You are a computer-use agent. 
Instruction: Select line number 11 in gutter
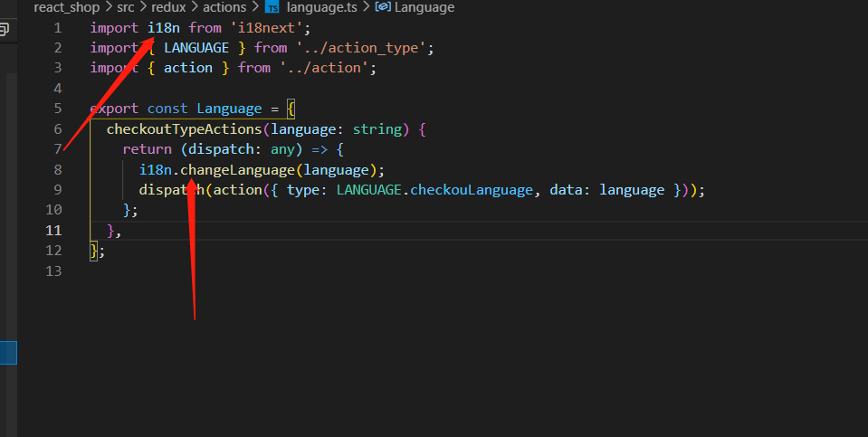pos(53,230)
